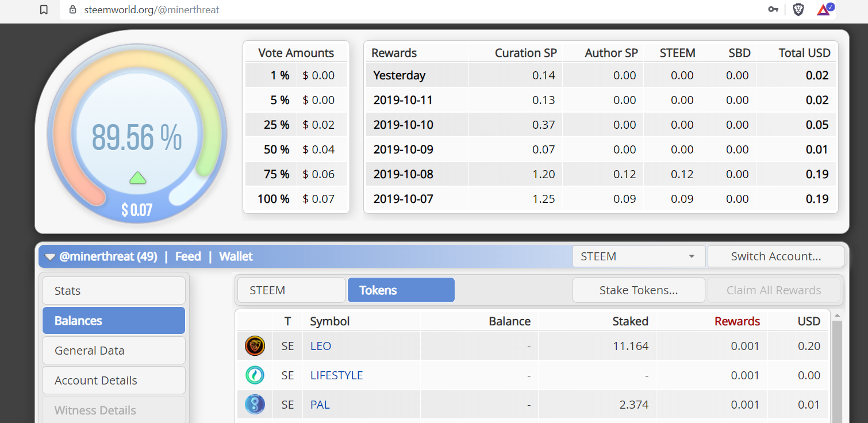Open the PAL token symbol link

pos(320,405)
